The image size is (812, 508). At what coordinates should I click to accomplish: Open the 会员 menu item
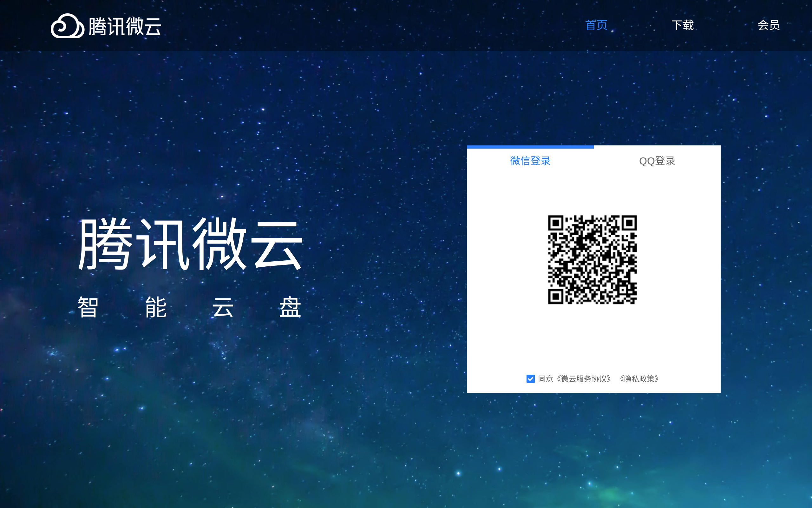coord(769,25)
